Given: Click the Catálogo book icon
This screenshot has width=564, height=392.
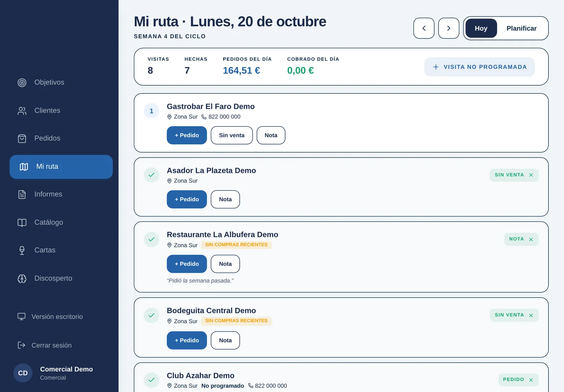Looking at the screenshot, I should [x=22, y=222].
